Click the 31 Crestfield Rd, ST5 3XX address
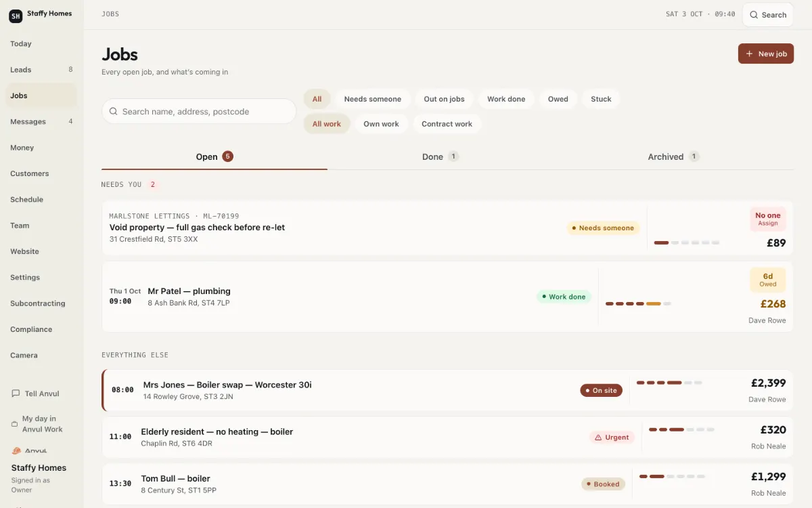Image resolution: width=812 pixels, height=508 pixels. [x=154, y=239]
